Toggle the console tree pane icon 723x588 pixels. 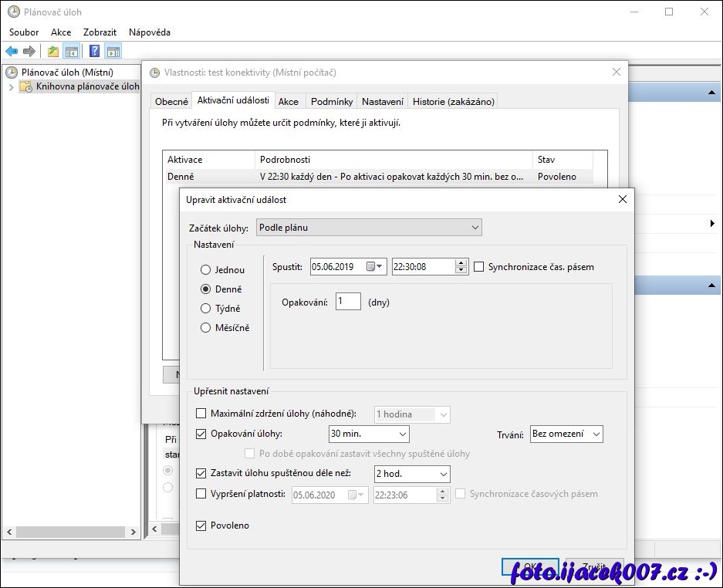coord(71,52)
